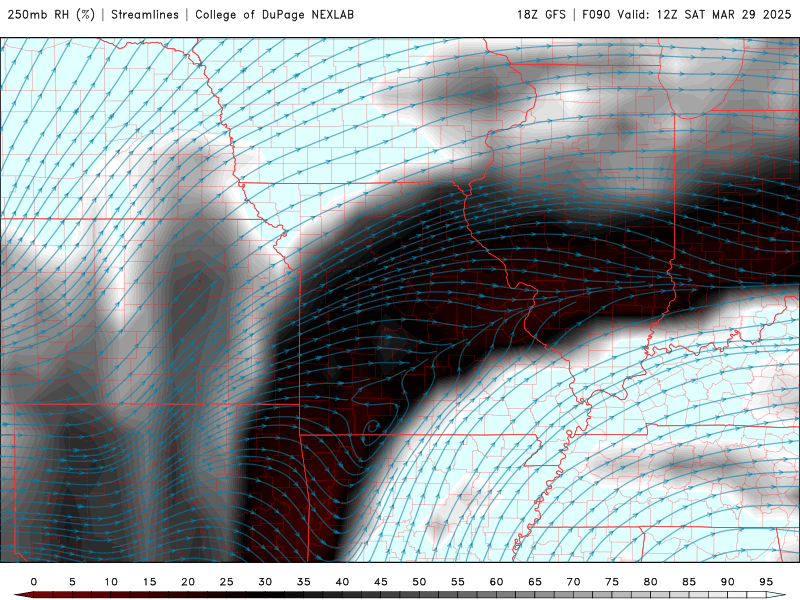Click the 'F090' forecast hour text
Image resolution: width=800 pixels, height=600 pixels.
[596, 14]
